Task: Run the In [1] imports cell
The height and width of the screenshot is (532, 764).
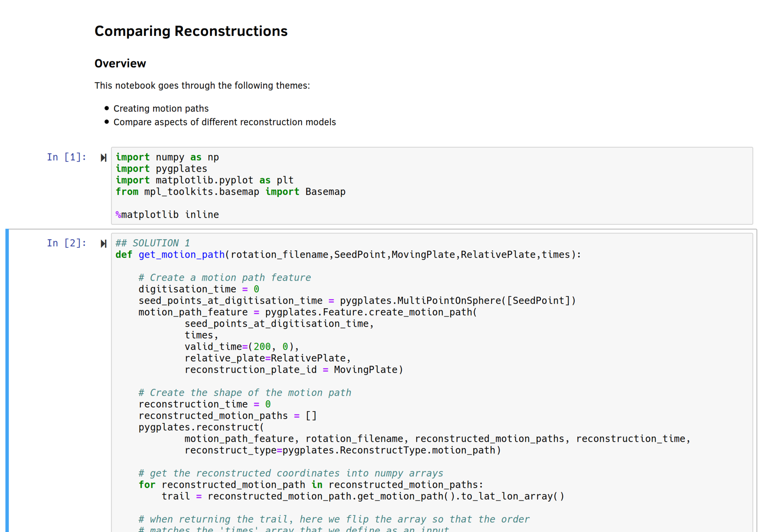Action: tap(103, 158)
